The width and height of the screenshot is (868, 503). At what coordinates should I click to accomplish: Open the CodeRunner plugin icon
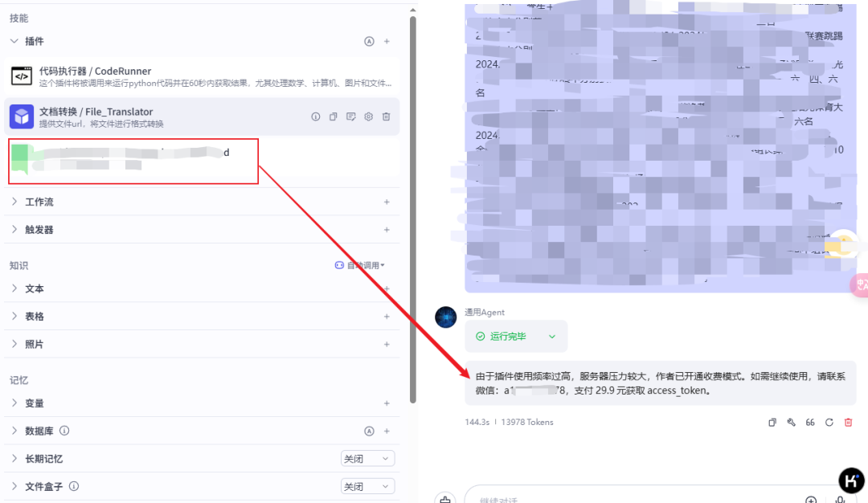pyautogui.click(x=22, y=76)
